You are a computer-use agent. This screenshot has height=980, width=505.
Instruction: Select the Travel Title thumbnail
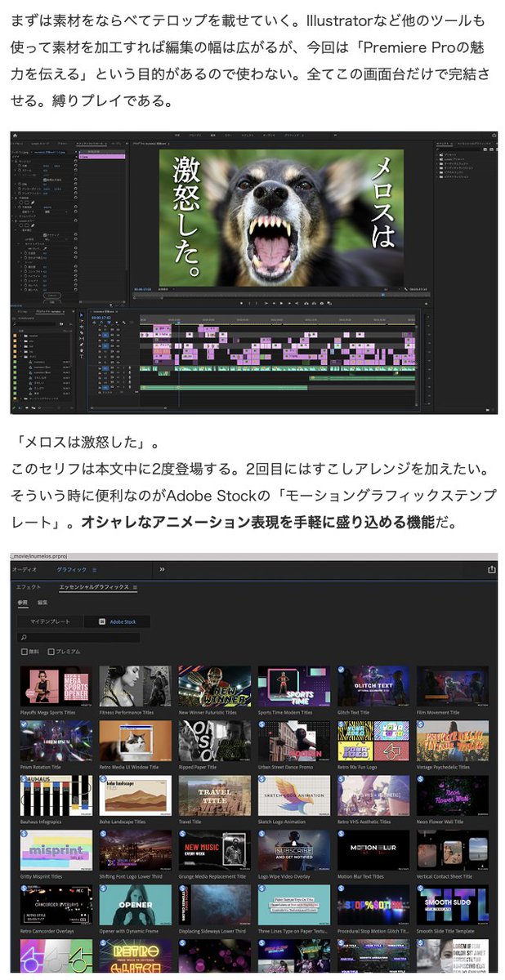(x=215, y=795)
